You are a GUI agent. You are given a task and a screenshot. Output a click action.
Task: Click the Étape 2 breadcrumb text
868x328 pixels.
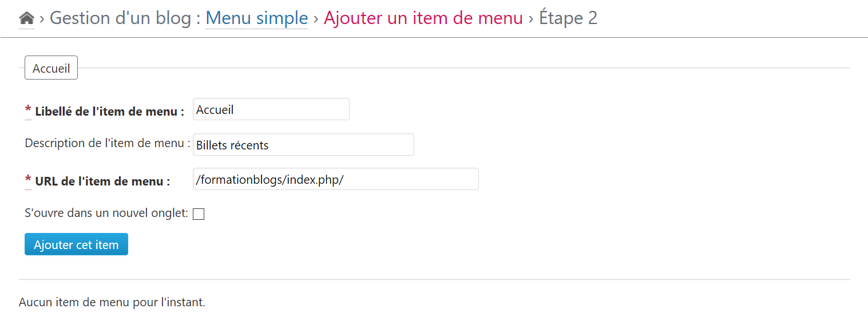568,18
